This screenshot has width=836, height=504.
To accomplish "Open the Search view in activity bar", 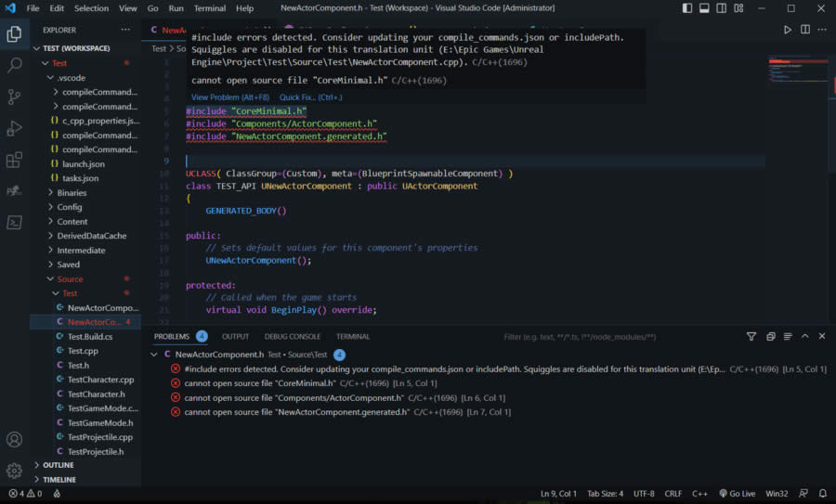I will (x=14, y=66).
